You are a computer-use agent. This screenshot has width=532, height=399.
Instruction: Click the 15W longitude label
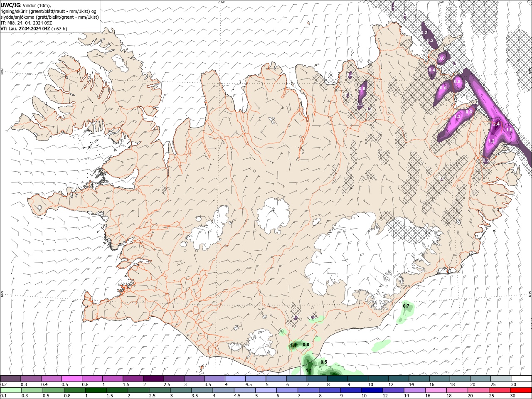tap(440, 2)
